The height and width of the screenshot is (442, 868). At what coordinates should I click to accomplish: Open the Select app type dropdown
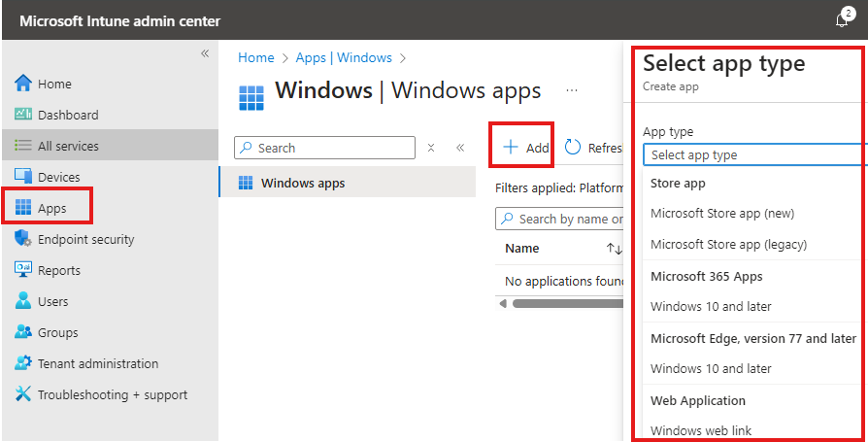[755, 154]
